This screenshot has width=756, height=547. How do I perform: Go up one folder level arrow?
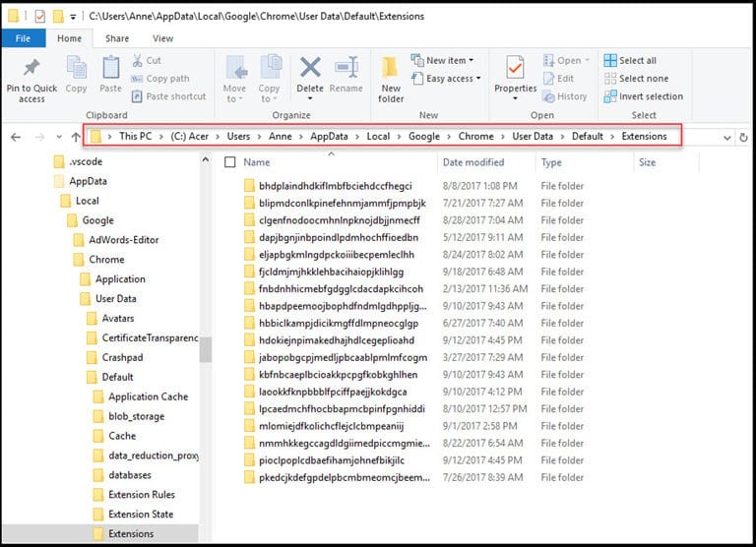pyautogui.click(x=76, y=137)
